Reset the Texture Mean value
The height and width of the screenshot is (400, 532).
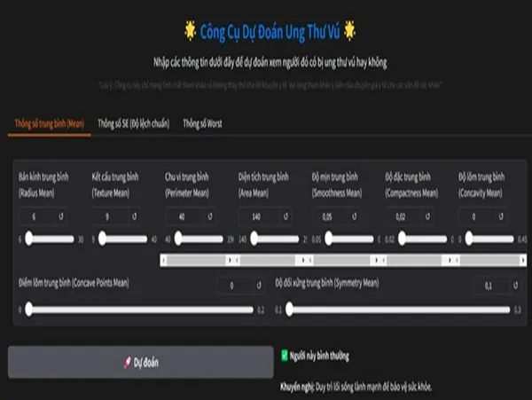(135, 216)
